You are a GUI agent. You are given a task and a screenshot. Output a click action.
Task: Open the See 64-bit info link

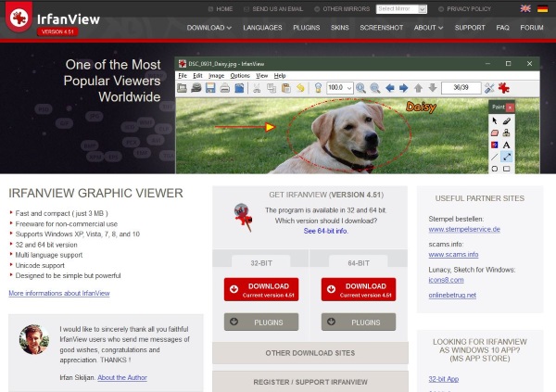(x=326, y=231)
